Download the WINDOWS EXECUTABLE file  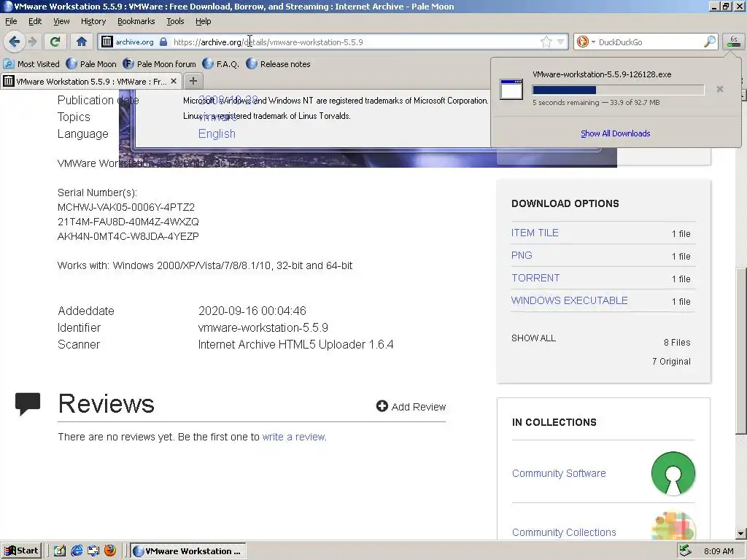[569, 300]
